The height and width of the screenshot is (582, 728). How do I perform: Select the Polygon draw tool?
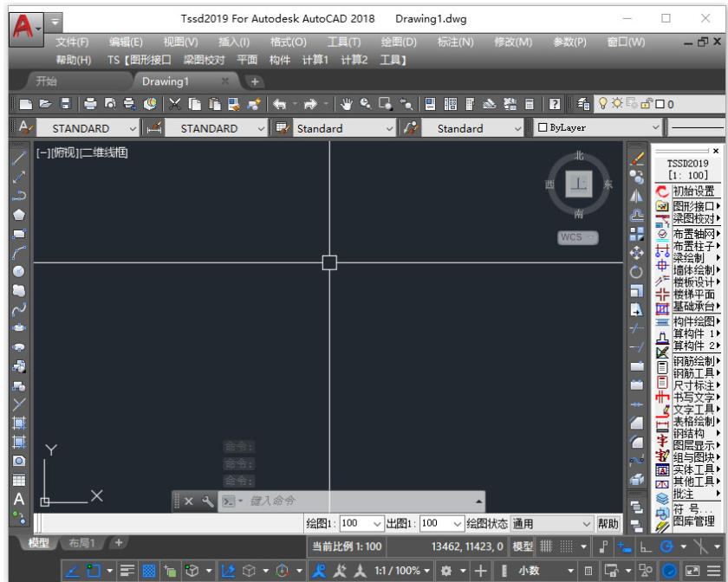point(19,215)
